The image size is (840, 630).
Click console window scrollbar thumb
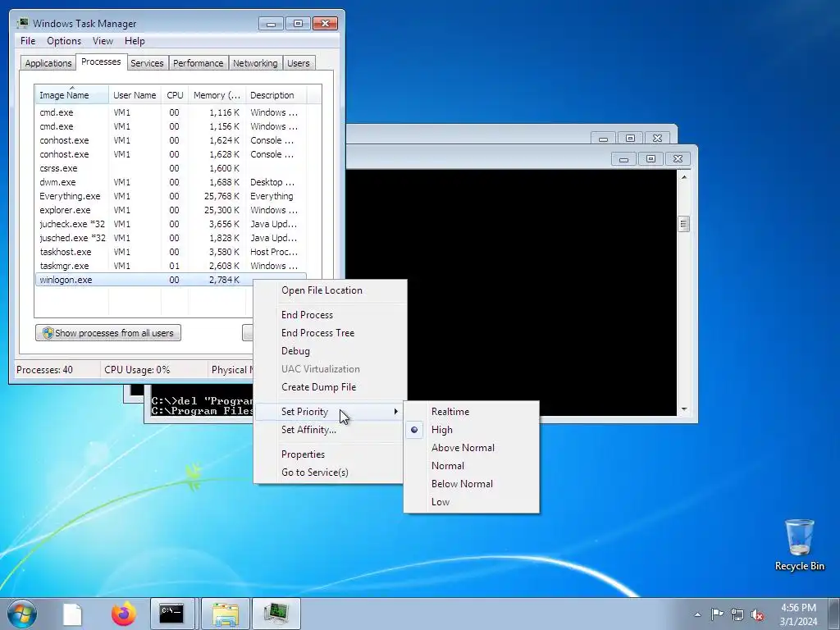pos(683,224)
